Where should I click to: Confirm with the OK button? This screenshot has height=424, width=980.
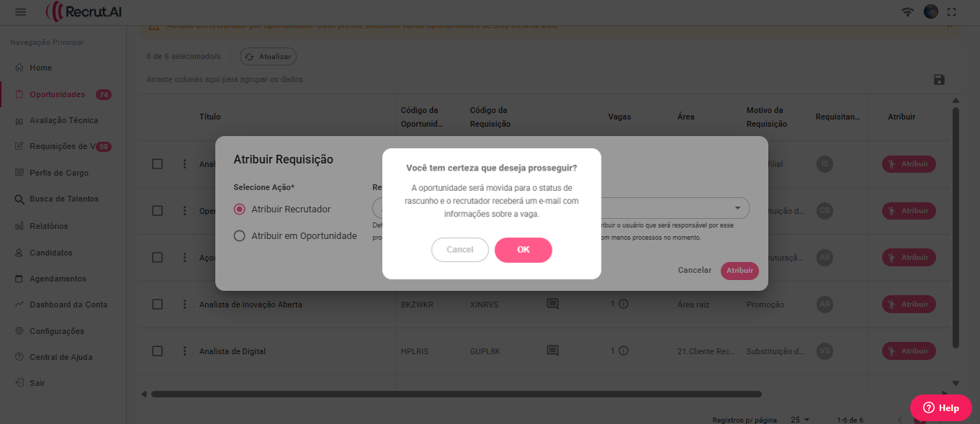coord(523,250)
